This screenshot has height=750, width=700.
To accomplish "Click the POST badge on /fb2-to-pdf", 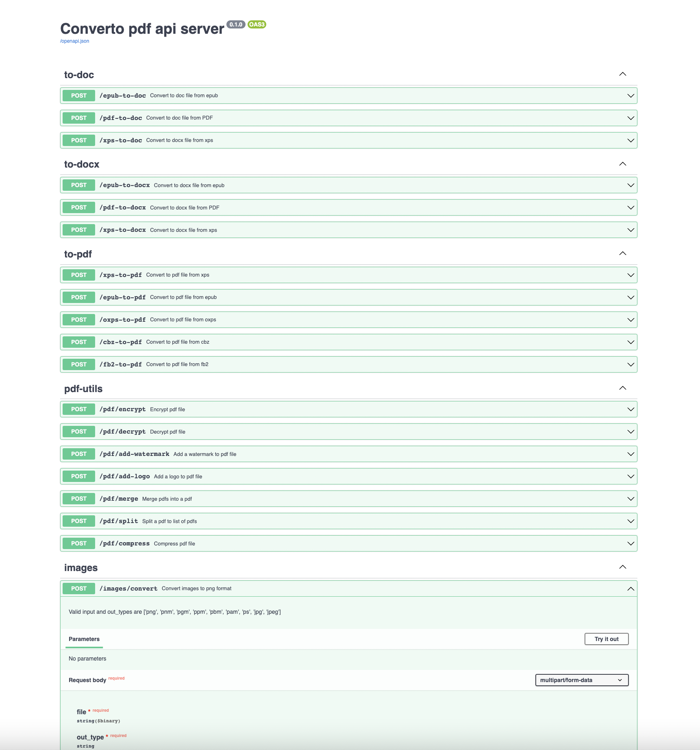I will point(78,364).
